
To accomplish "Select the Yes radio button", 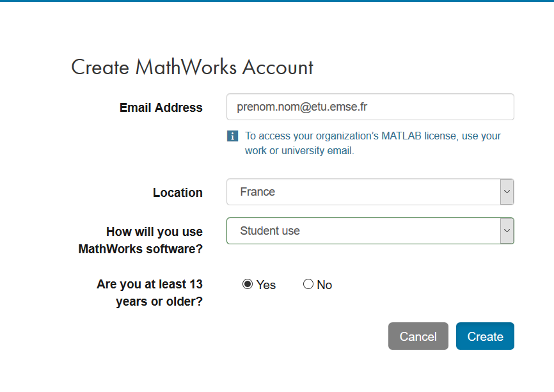I will coord(248,285).
